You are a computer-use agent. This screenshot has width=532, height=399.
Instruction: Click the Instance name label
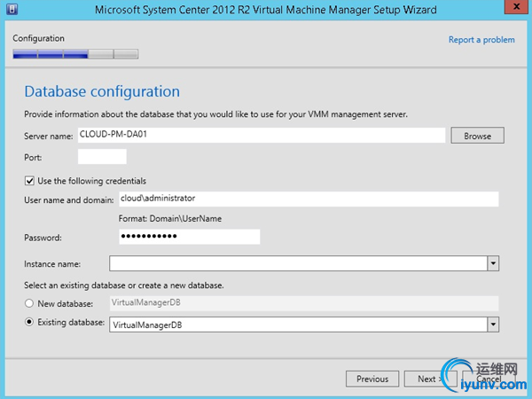point(52,264)
